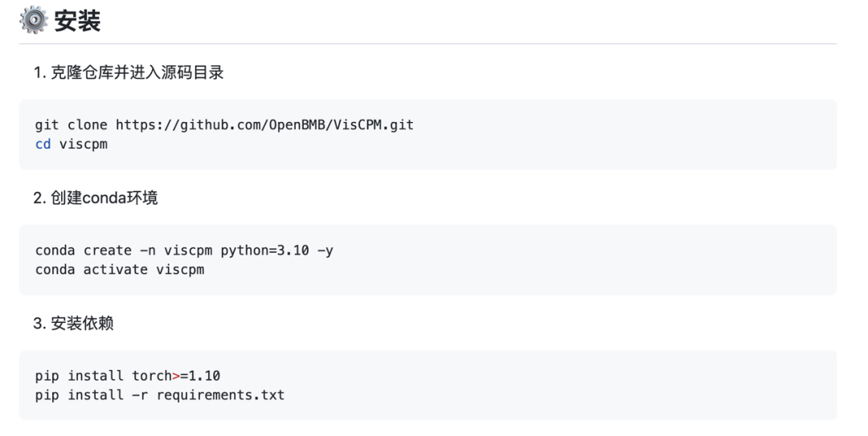Click the 1.10 version number after torch

pyautogui.click(x=204, y=376)
